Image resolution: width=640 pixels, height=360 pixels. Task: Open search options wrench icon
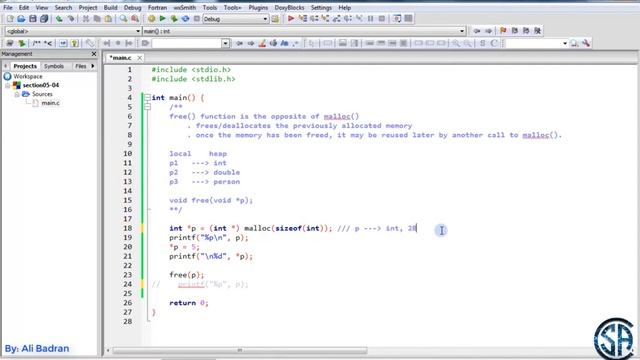point(586,43)
